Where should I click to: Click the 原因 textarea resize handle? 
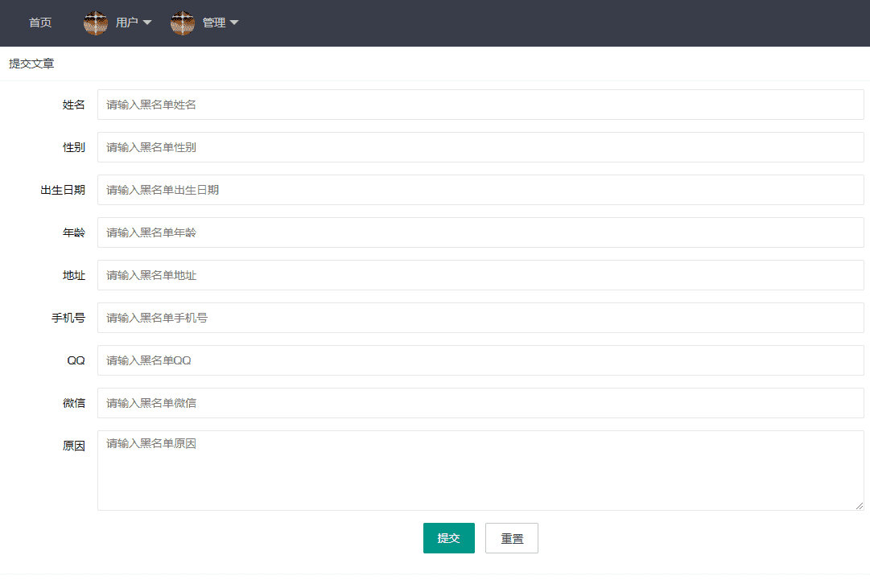[x=859, y=505]
